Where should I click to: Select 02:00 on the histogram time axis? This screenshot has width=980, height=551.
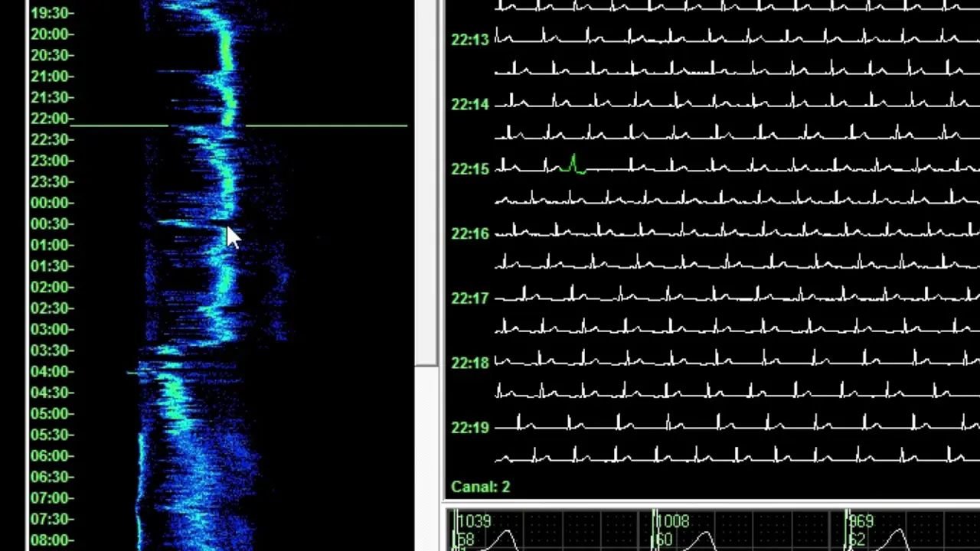click(52, 288)
